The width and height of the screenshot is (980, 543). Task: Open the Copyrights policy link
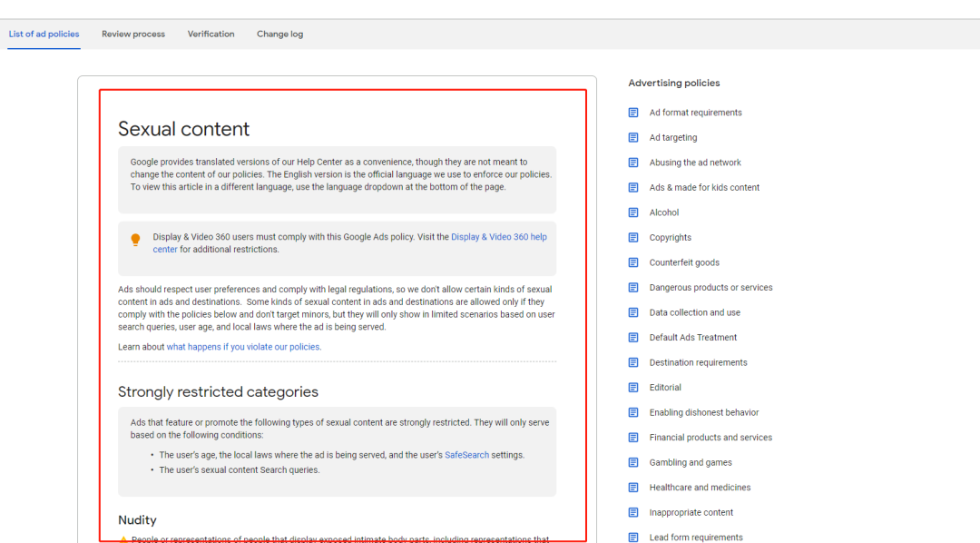tap(670, 238)
